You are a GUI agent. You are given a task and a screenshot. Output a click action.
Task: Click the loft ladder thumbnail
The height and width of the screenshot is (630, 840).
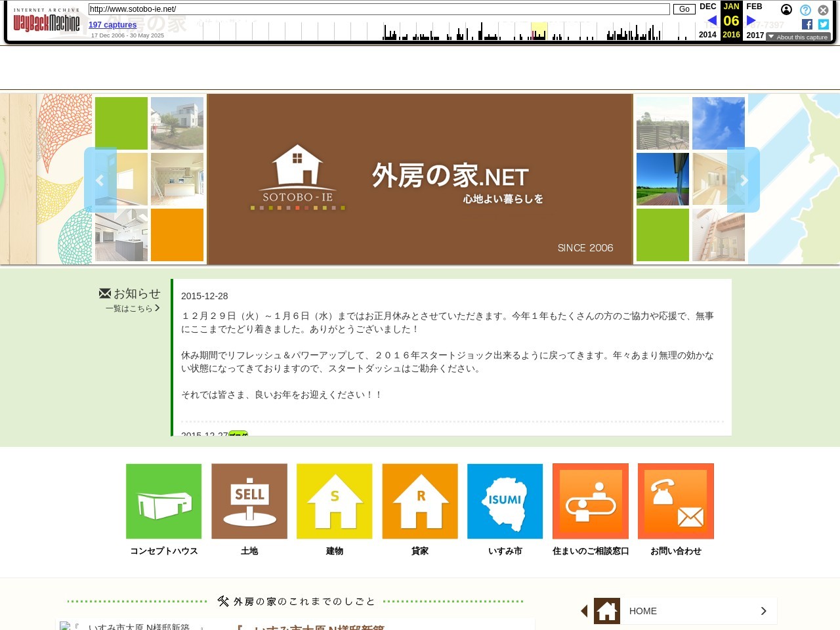719,235
